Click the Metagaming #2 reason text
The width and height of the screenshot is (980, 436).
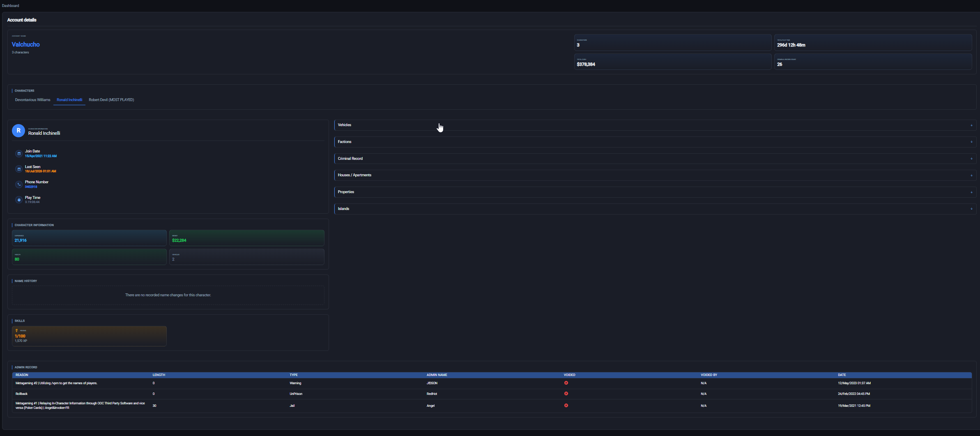tap(56, 383)
